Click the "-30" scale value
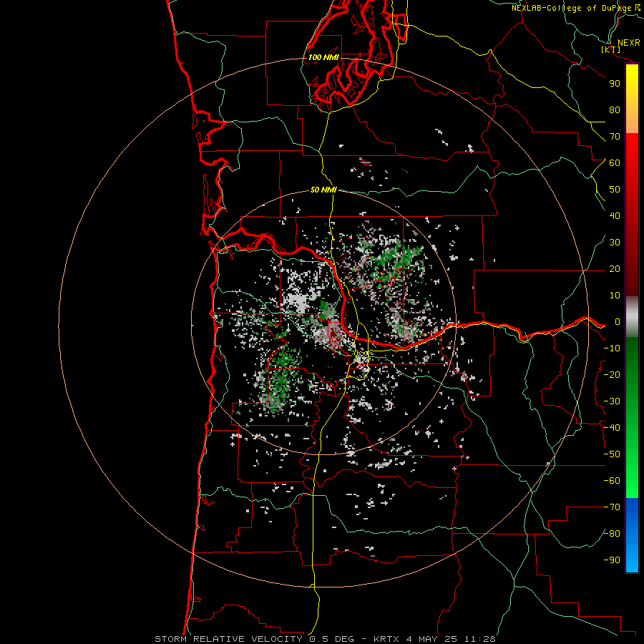The height and width of the screenshot is (644, 644). (x=612, y=401)
